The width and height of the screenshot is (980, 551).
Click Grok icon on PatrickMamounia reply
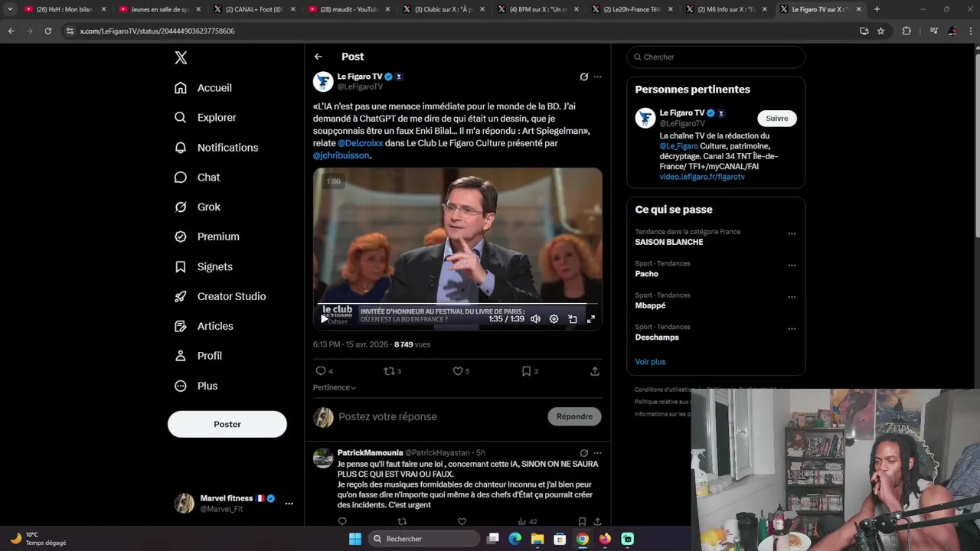[x=583, y=453]
